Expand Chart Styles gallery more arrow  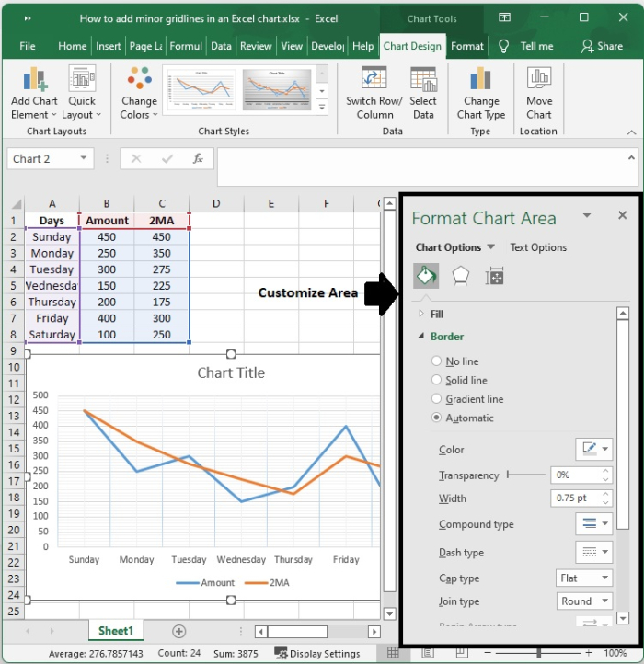[x=322, y=108]
